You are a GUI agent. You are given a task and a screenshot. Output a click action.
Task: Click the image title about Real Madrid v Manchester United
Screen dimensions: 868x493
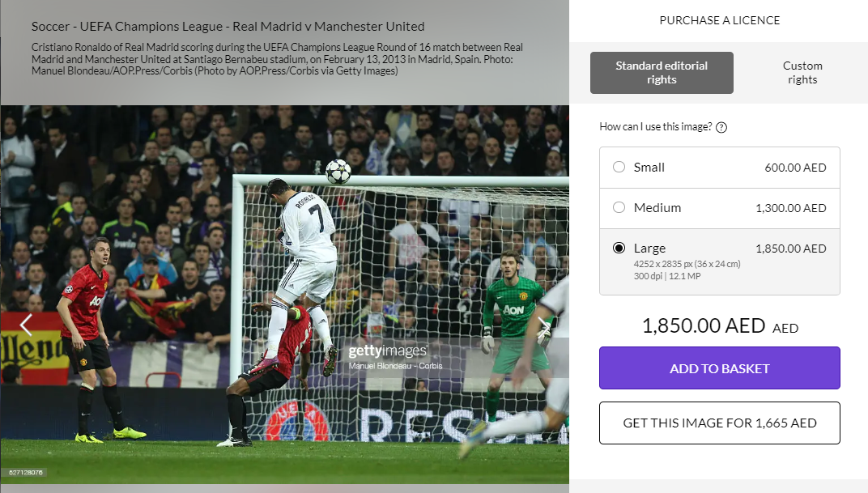point(228,27)
